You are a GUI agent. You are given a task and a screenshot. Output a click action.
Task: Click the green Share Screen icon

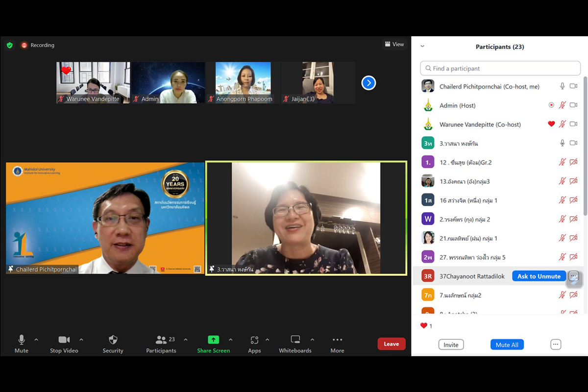click(x=213, y=340)
